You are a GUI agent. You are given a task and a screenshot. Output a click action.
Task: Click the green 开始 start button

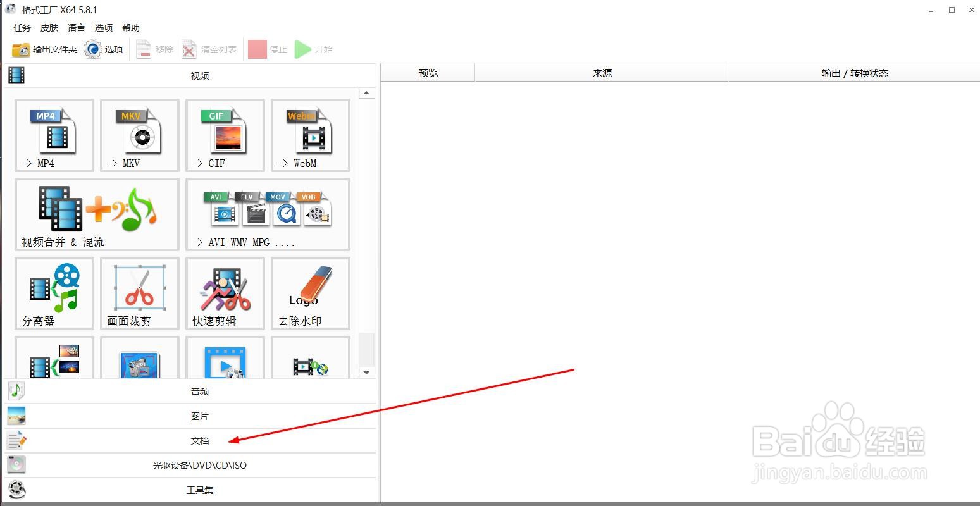pyautogui.click(x=314, y=49)
